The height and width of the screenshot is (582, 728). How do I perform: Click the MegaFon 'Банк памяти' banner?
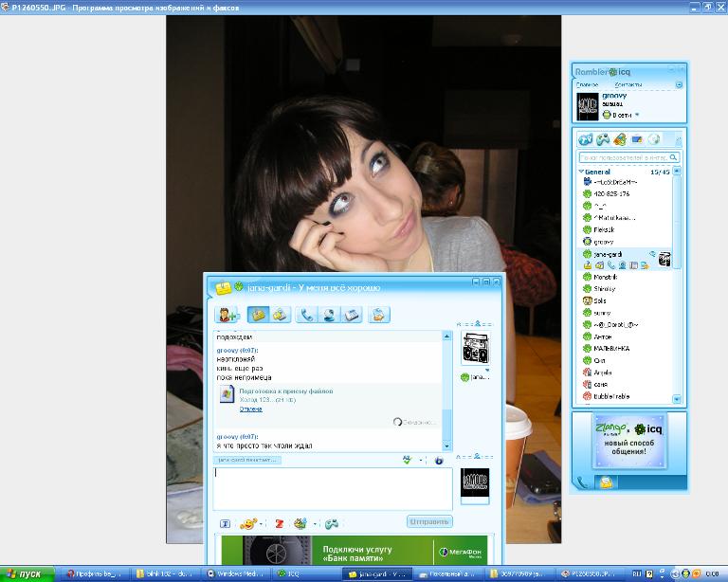point(355,551)
